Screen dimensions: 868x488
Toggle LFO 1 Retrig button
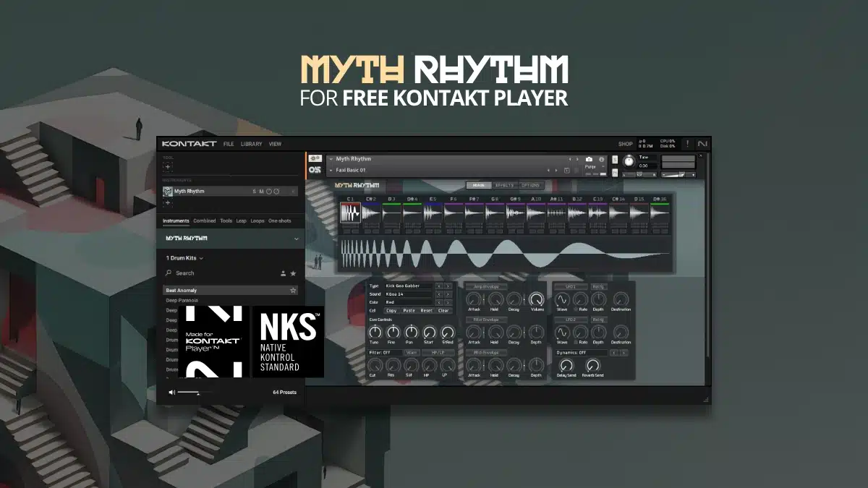coord(599,286)
